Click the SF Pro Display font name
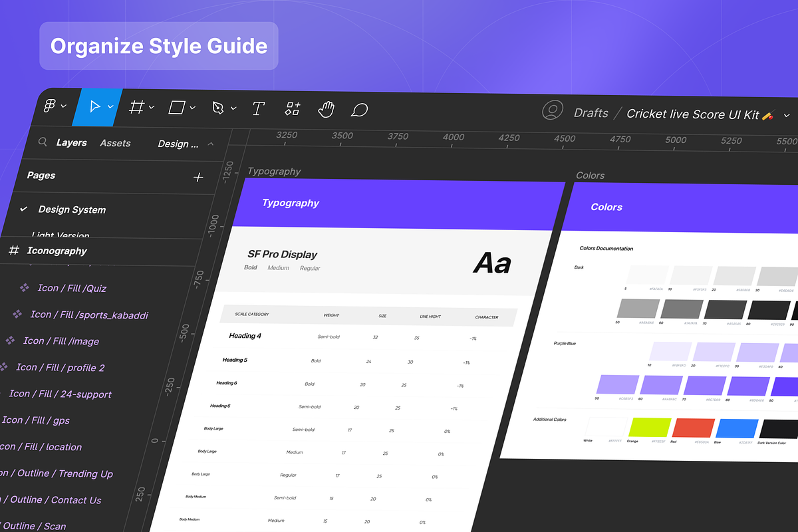The width and height of the screenshot is (798, 532). click(x=282, y=254)
